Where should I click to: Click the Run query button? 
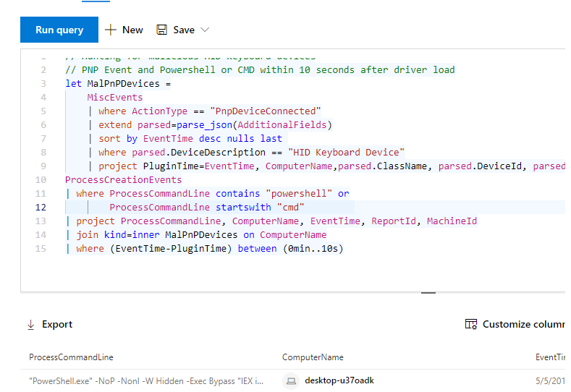[59, 30]
